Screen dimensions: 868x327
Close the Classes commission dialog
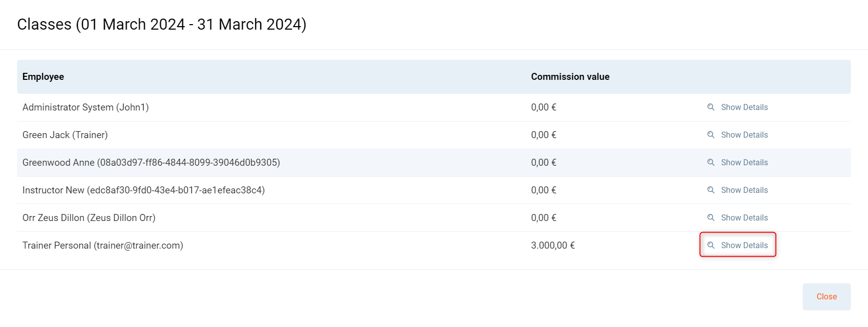826,296
